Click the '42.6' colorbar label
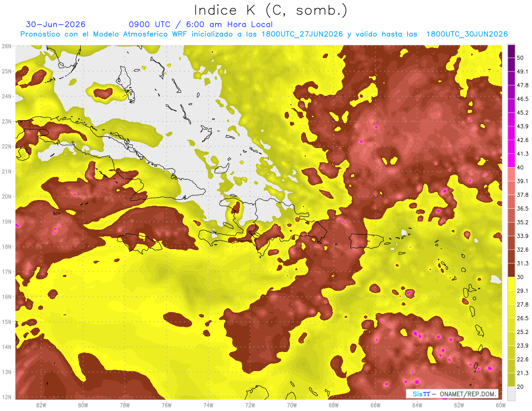 [522, 140]
